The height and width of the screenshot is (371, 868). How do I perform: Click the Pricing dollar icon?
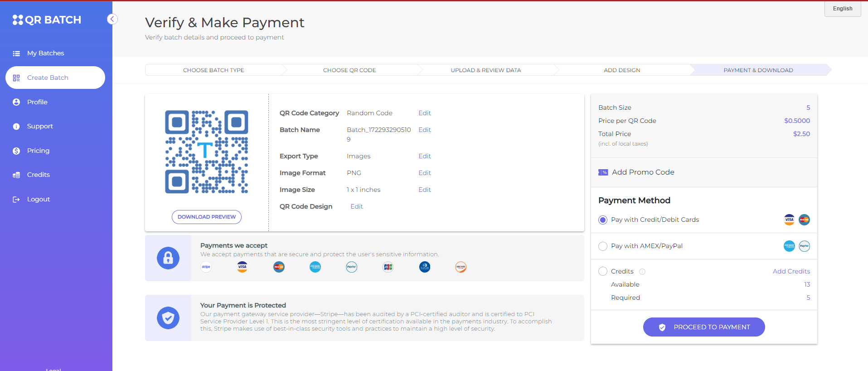pyautogui.click(x=16, y=151)
